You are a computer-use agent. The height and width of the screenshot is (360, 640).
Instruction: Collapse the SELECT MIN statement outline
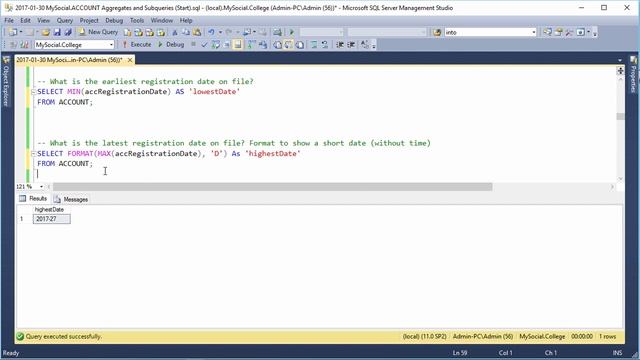33,92
